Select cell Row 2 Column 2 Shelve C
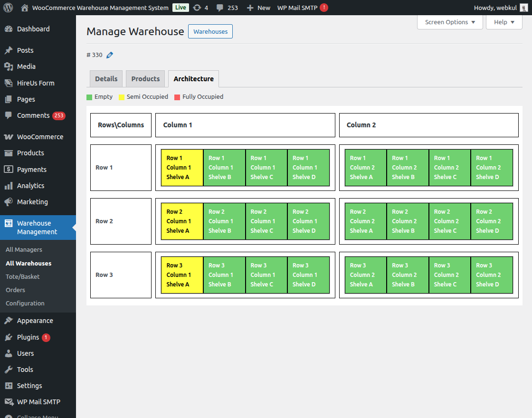Viewport: 532px width, 418px height. (449, 221)
